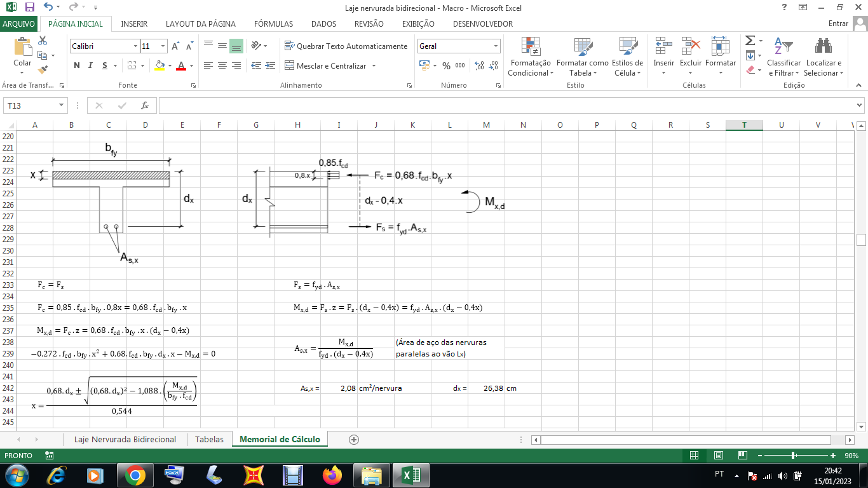This screenshot has height=488, width=868.
Task: Click the zoom slider handle
Action: tap(794, 456)
